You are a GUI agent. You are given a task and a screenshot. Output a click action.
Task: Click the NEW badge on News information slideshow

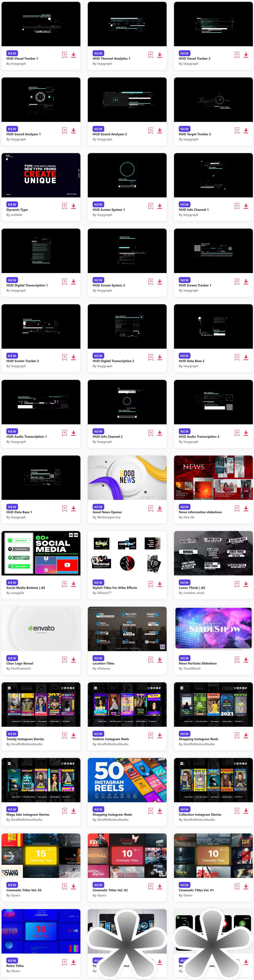pyautogui.click(x=185, y=507)
